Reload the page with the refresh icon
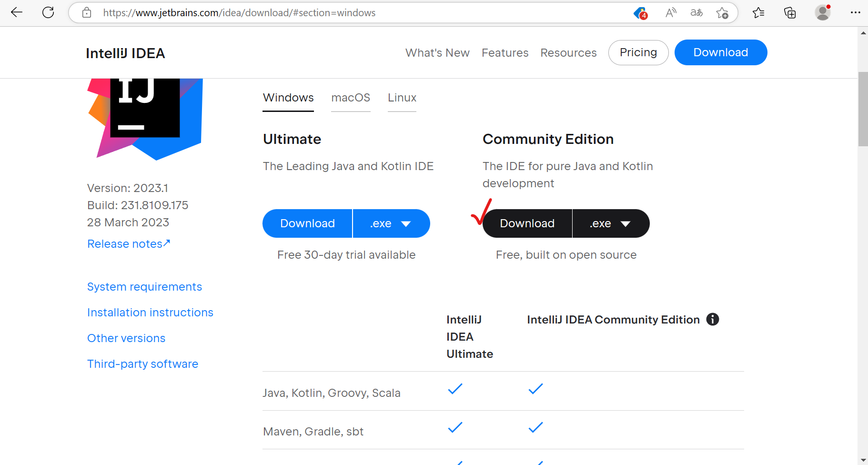Screen dimensions: 868x465 click(48, 13)
